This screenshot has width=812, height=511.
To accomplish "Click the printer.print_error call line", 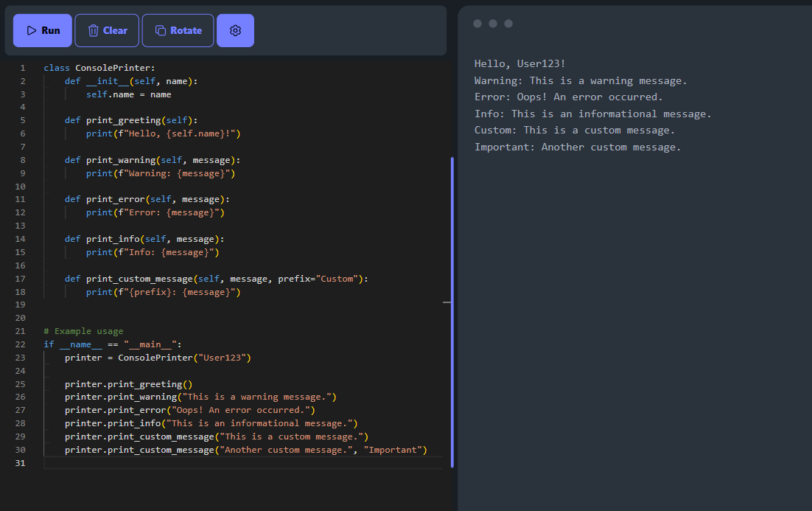I will click(x=190, y=410).
